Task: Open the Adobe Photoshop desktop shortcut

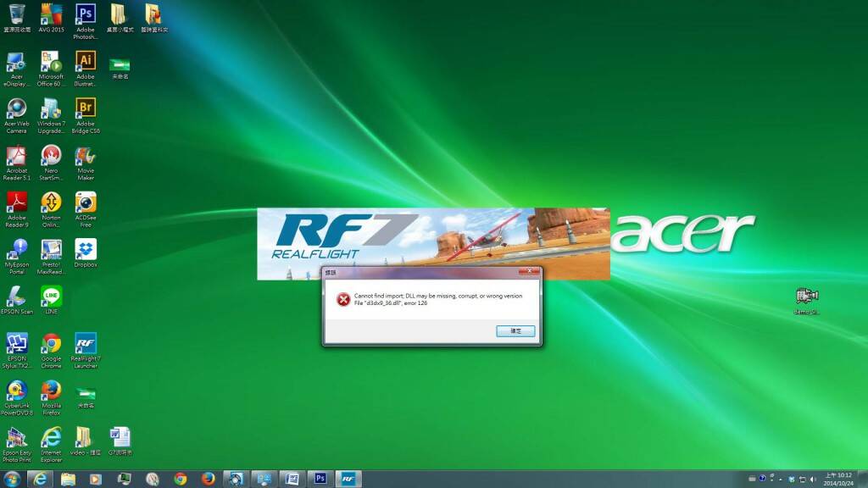Action: [x=86, y=21]
